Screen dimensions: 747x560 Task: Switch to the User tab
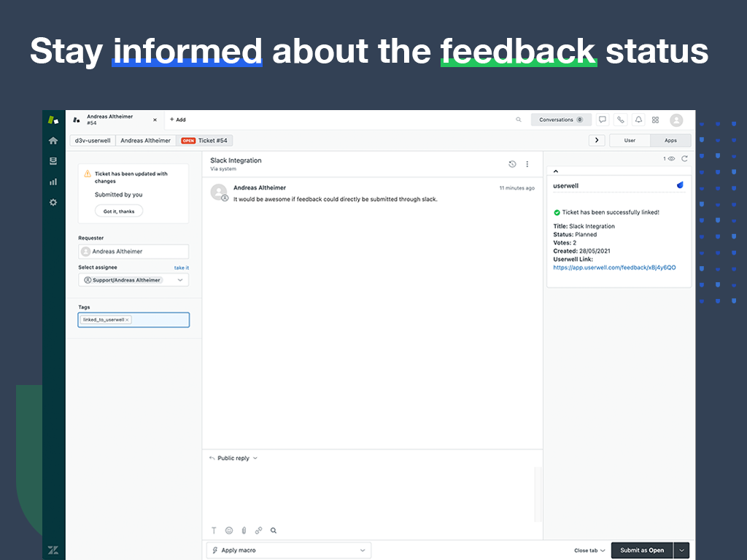(630, 140)
